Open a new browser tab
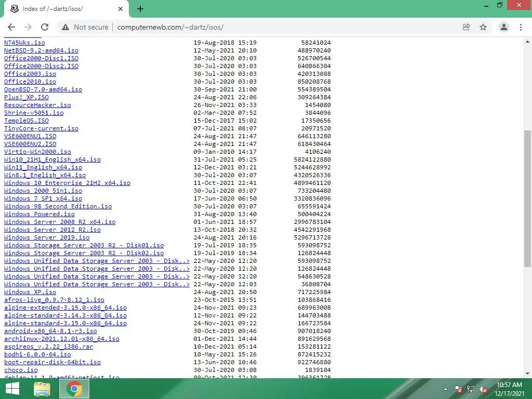 (140, 9)
